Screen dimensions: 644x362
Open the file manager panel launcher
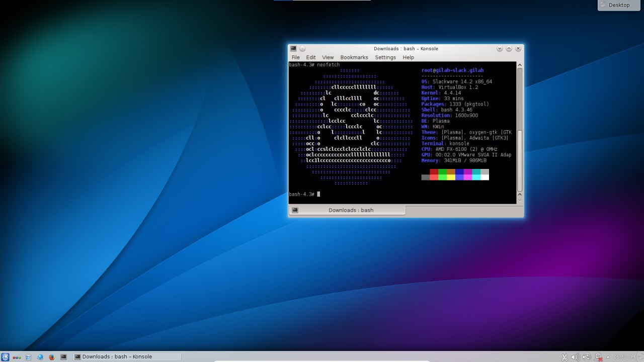pyautogui.click(x=28, y=357)
